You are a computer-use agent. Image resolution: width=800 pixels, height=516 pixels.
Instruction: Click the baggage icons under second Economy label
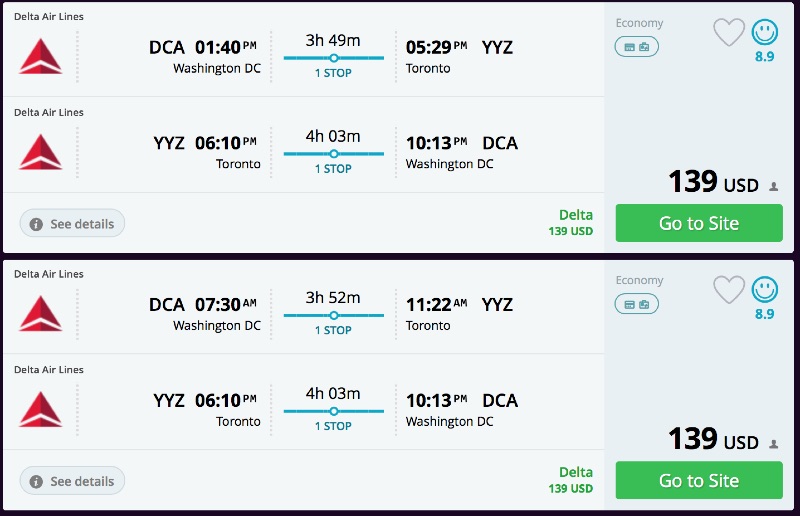(637, 303)
